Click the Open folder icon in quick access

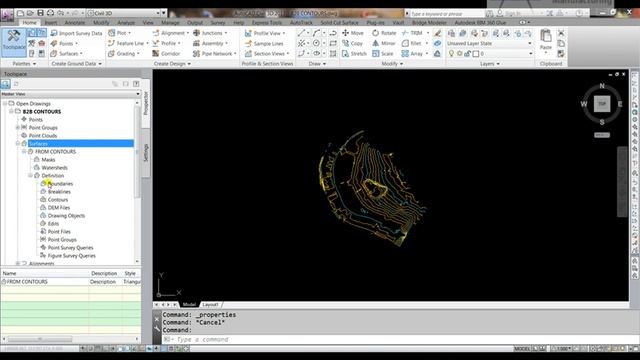[30, 13]
